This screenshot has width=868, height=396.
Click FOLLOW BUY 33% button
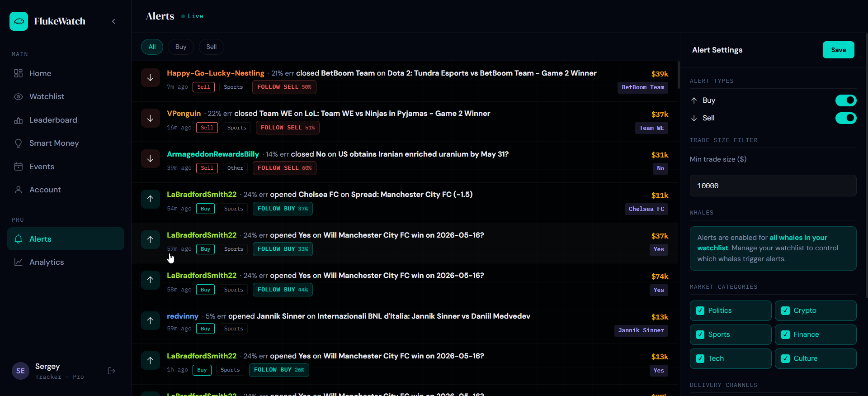pyautogui.click(x=283, y=249)
